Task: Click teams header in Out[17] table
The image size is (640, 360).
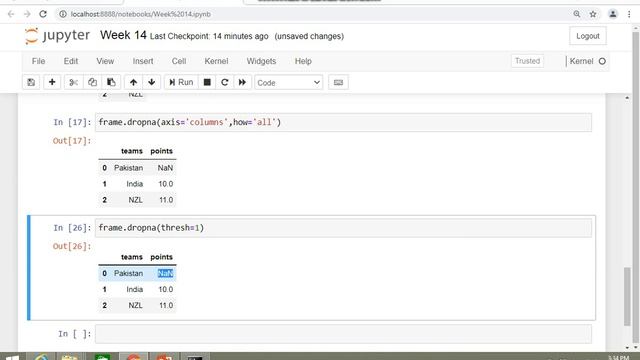Action: tap(131, 151)
